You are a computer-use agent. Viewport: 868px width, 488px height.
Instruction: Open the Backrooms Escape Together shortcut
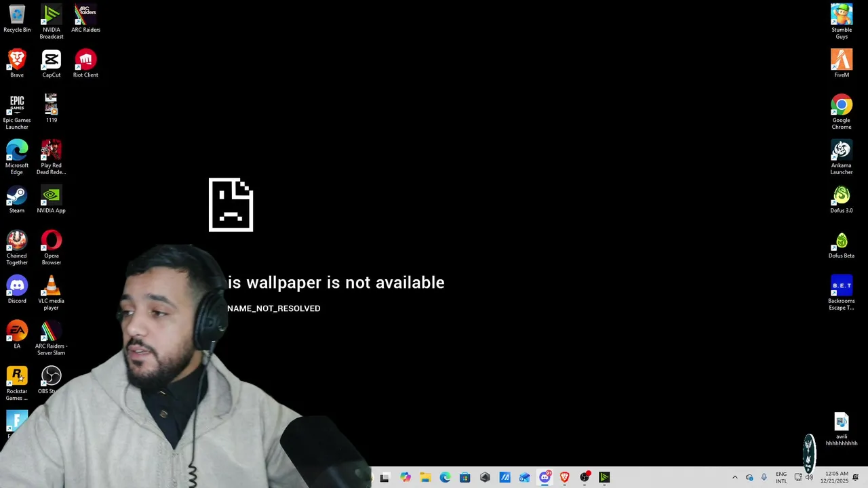click(842, 293)
